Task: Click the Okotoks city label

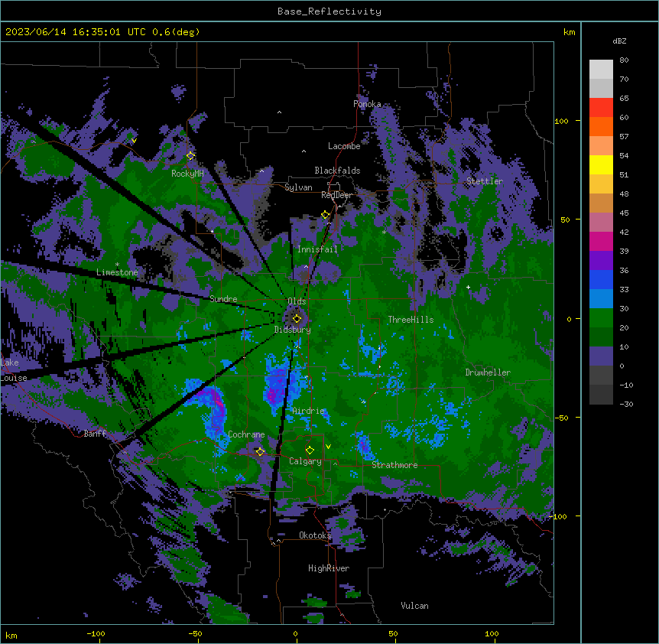Action: pos(315,535)
